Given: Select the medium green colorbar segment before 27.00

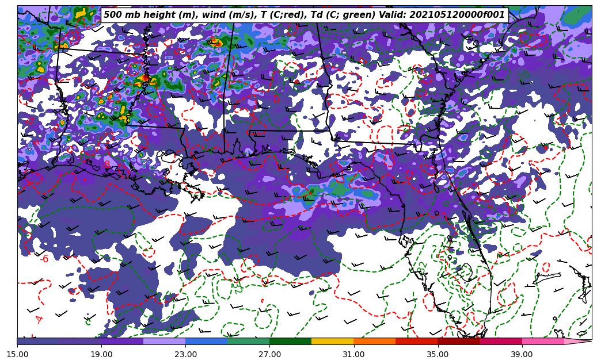Looking at the screenshot, I should point(248,342).
